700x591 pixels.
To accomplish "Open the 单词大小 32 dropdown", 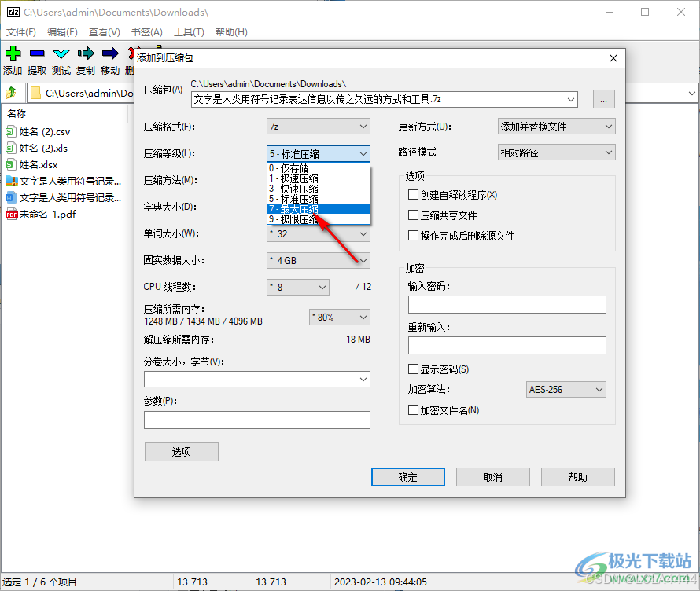I will (319, 233).
